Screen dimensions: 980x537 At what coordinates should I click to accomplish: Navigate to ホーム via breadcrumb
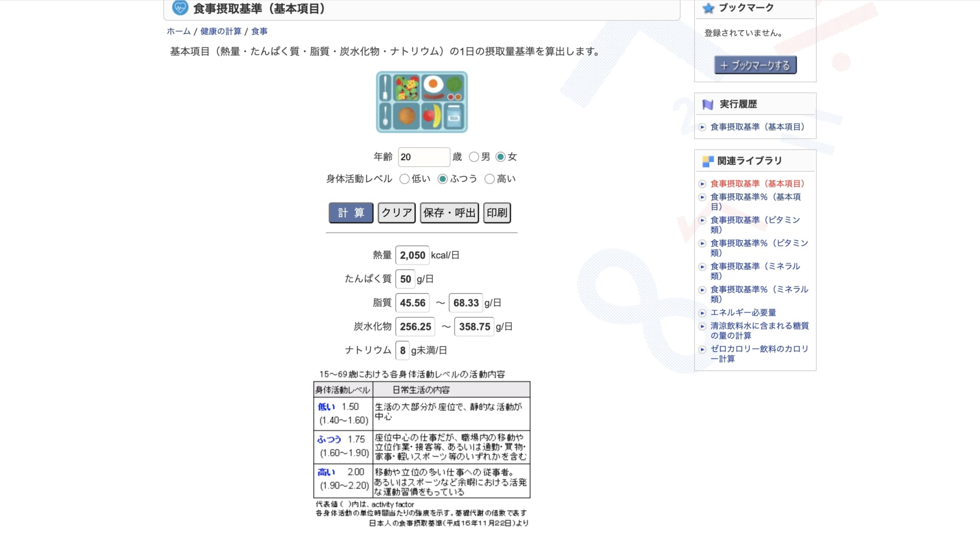click(178, 31)
